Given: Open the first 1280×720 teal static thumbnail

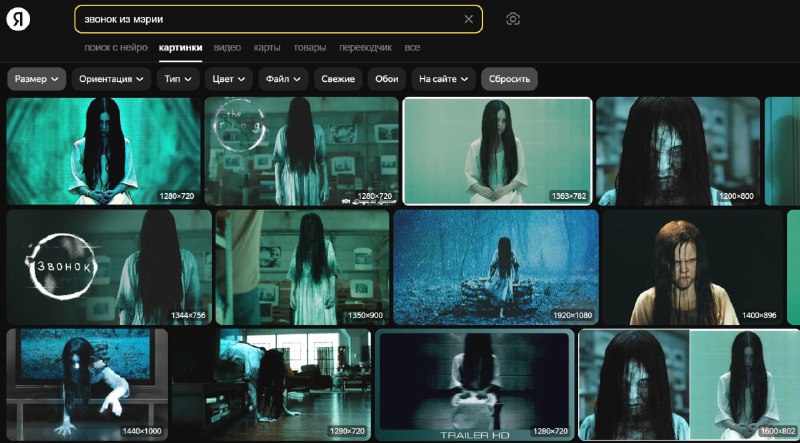Looking at the screenshot, I should (x=104, y=151).
